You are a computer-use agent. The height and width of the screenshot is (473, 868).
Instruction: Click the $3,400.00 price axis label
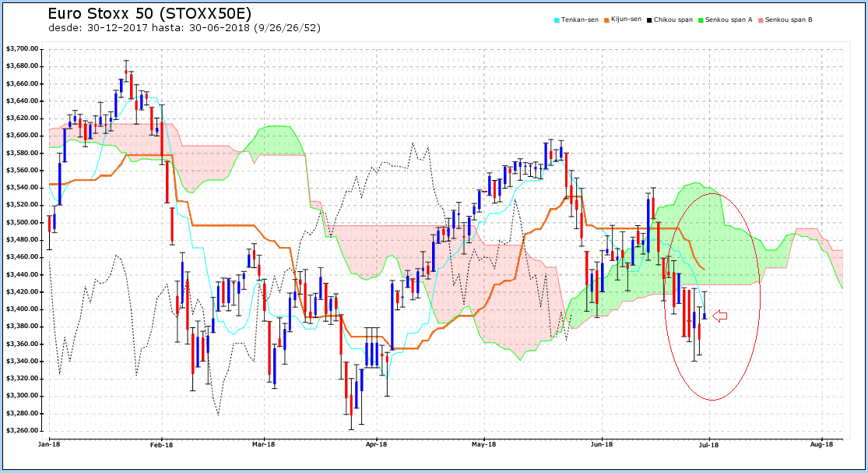pos(22,309)
